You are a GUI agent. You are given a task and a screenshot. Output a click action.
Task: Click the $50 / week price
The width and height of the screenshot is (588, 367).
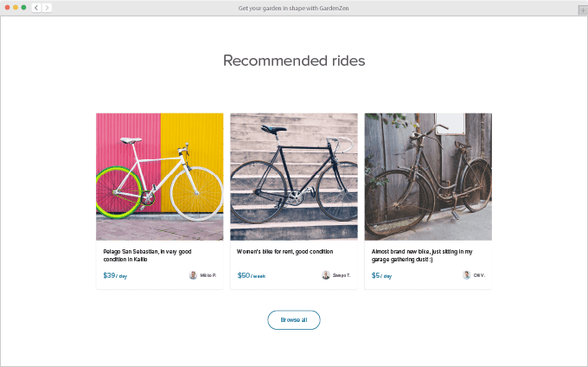(x=252, y=276)
